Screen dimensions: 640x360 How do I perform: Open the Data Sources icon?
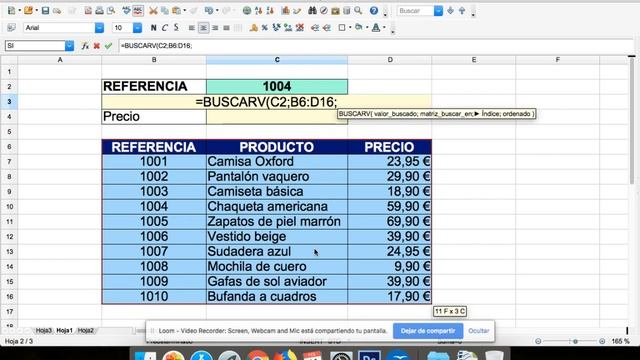tap(347, 11)
